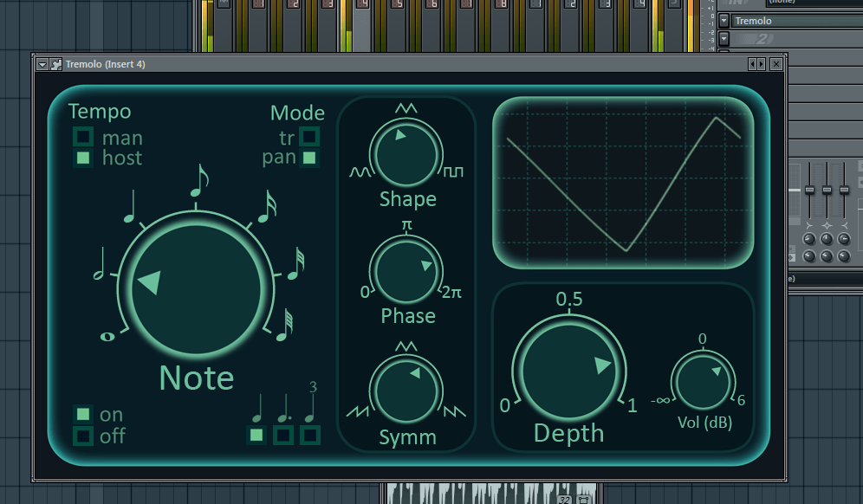Click the middle upper-row mixer EQ knob
This screenshot has width=863, height=504.
point(827,239)
